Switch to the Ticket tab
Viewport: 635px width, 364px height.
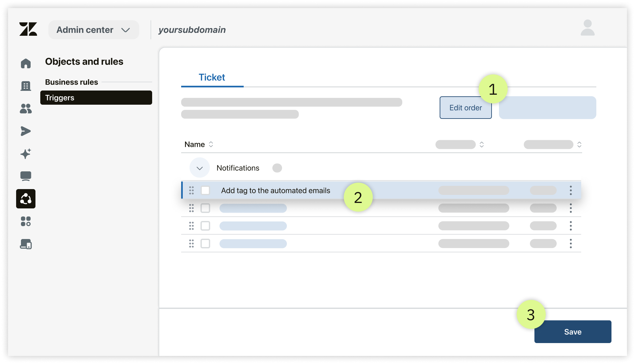click(x=212, y=77)
